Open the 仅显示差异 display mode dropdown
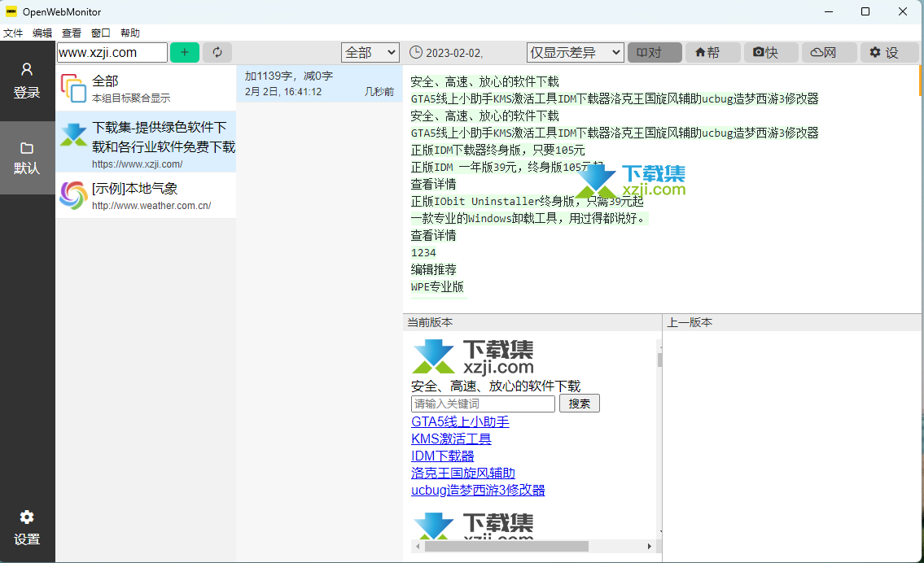924x563 pixels. point(575,52)
